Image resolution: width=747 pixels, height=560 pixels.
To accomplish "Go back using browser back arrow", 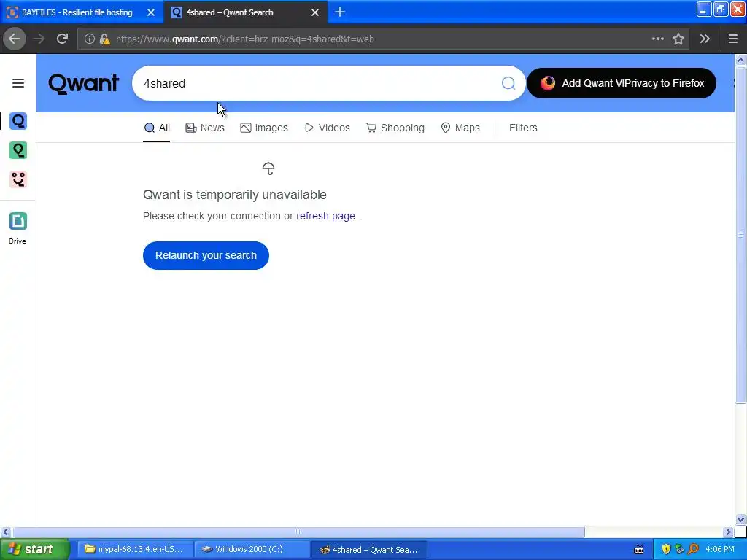I will [x=15, y=39].
